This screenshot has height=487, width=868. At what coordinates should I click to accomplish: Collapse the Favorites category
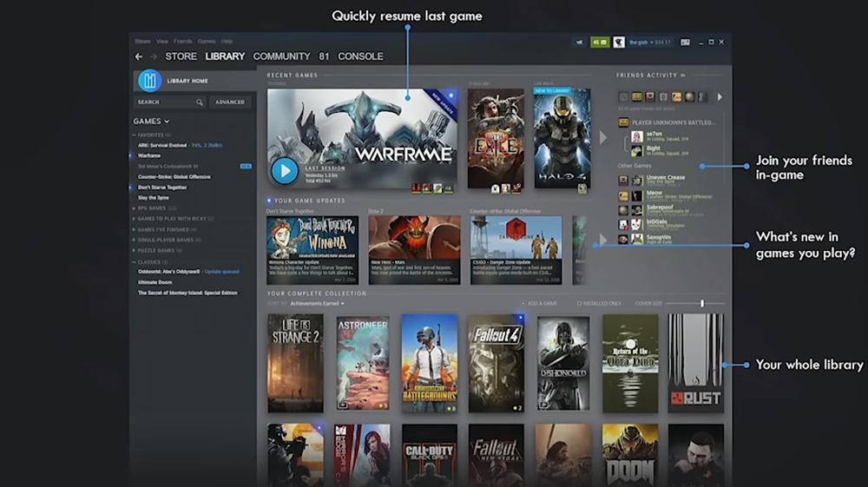tap(135, 135)
